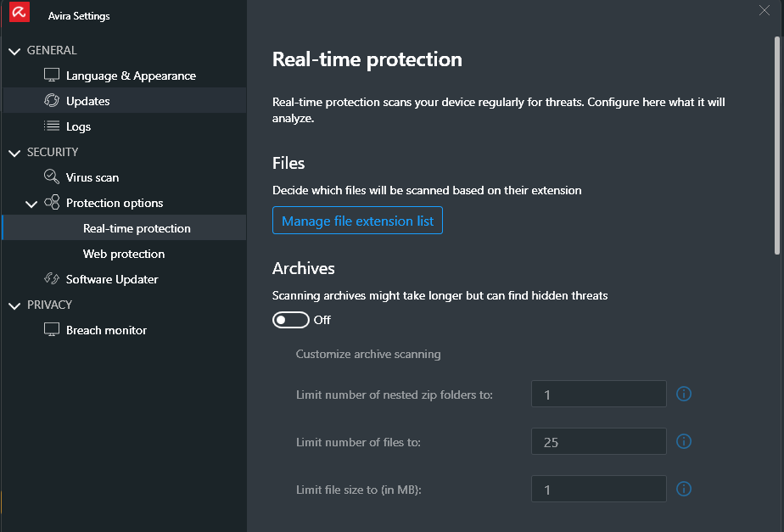Enable the archive scanning toggle
This screenshot has width=784, height=532.
coord(290,320)
